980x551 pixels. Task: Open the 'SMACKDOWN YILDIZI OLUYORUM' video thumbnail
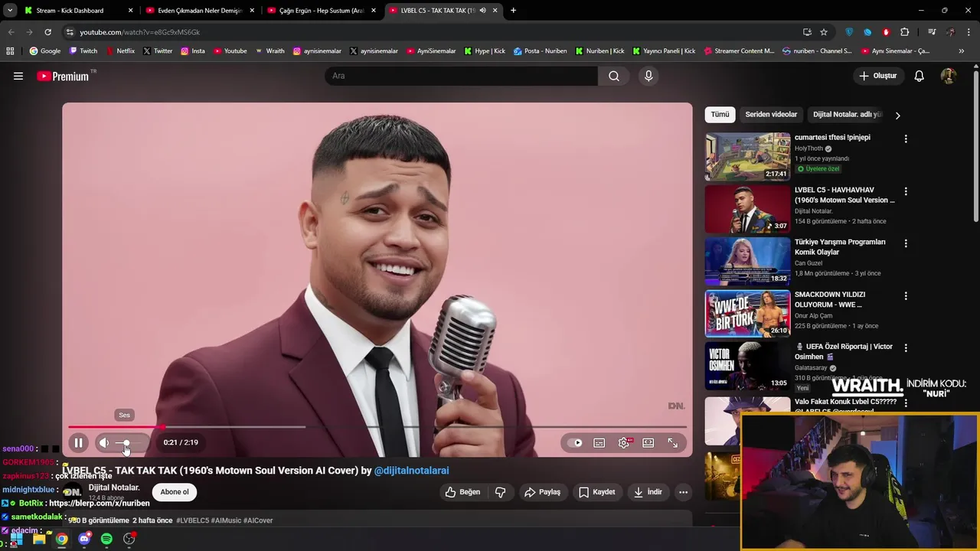click(747, 314)
